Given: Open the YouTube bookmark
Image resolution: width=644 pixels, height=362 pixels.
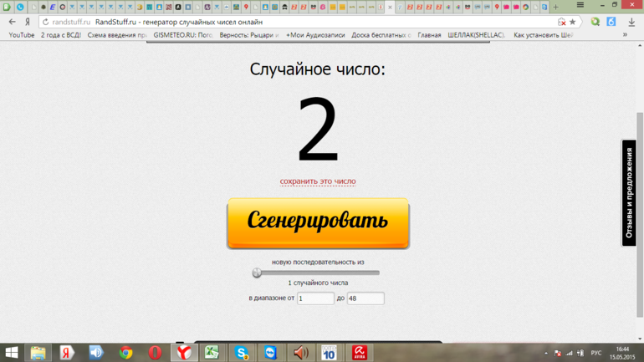Looking at the screenshot, I should coord(22,35).
